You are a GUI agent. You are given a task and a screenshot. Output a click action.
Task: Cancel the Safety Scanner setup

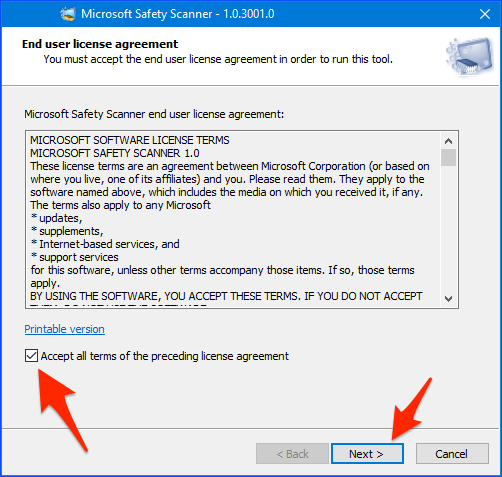pyautogui.click(x=452, y=454)
